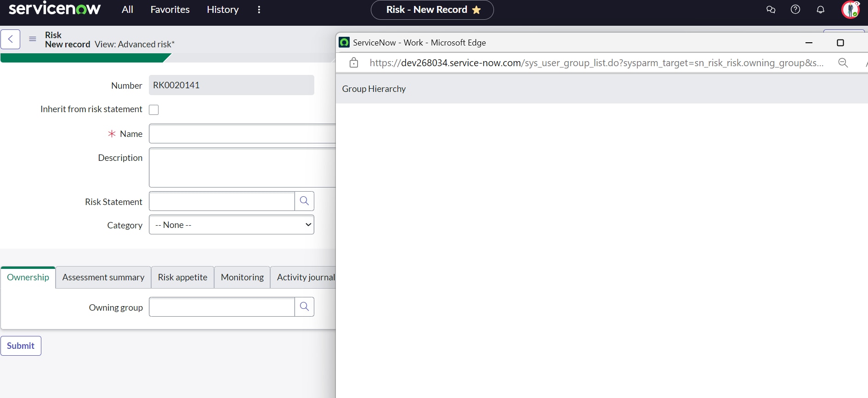Click the Number field RK0020141
This screenshot has height=398, width=868.
click(232, 85)
